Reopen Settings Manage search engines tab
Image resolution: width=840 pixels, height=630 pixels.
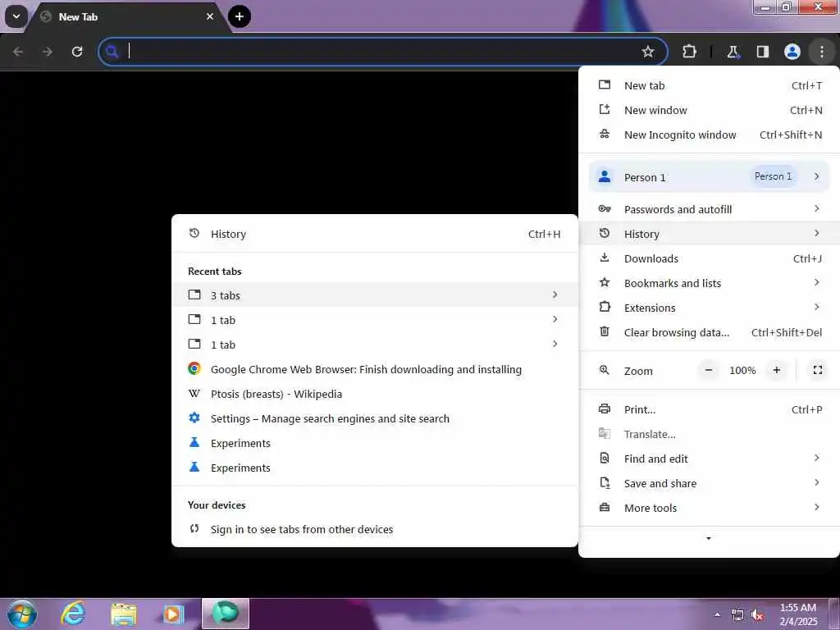point(374,418)
